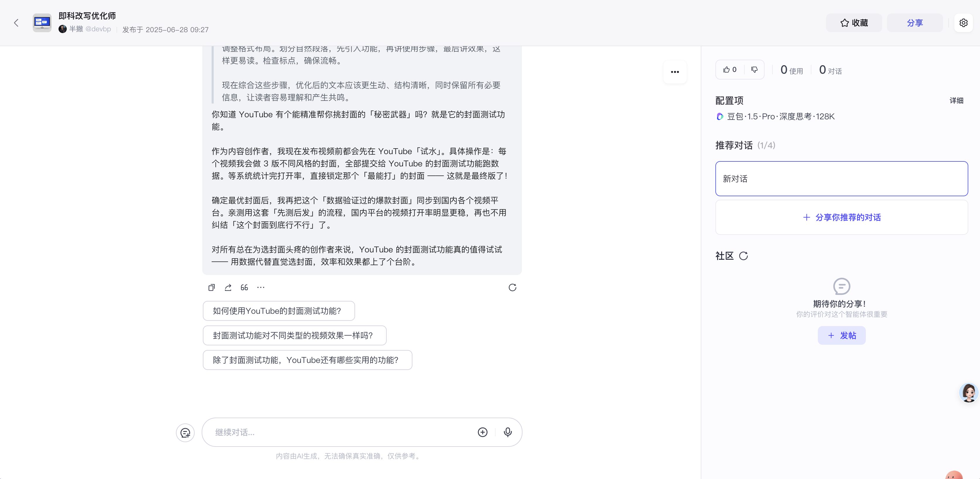Click the microphone voice input icon

coord(508,432)
